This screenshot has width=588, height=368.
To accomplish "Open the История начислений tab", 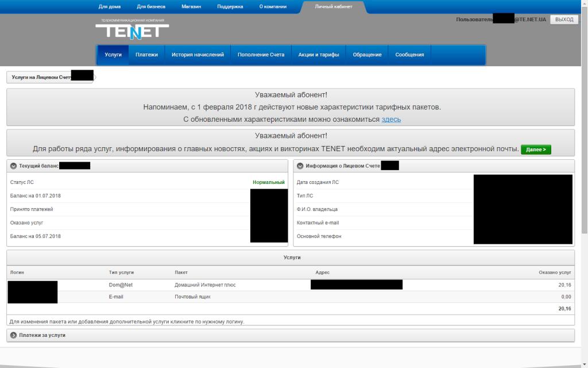I will [x=198, y=55].
